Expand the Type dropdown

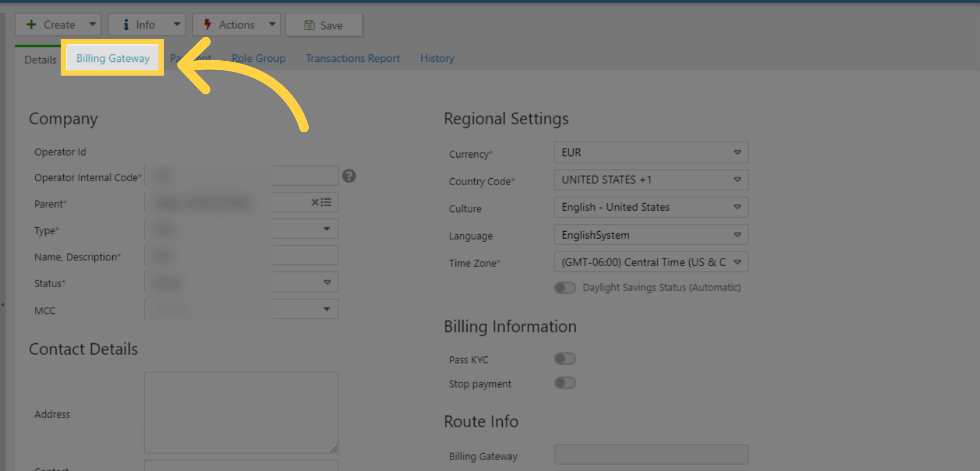(327, 229)
